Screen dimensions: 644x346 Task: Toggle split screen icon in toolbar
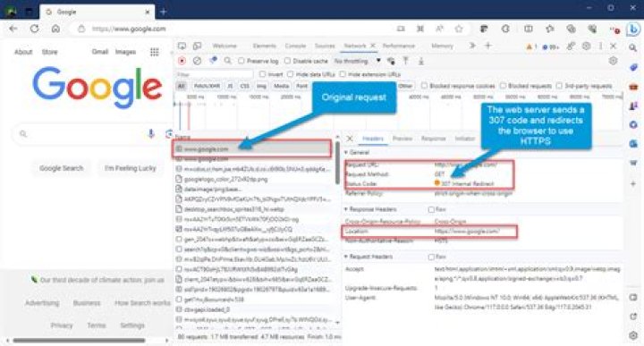pyautogui.click(x=529, y=29)
